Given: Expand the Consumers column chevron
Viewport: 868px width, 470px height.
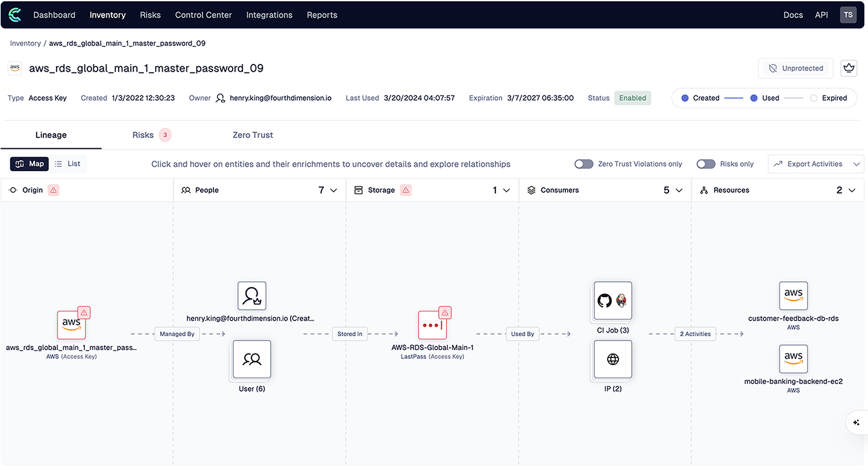Looking at the screenshot, I should [679, 190].
